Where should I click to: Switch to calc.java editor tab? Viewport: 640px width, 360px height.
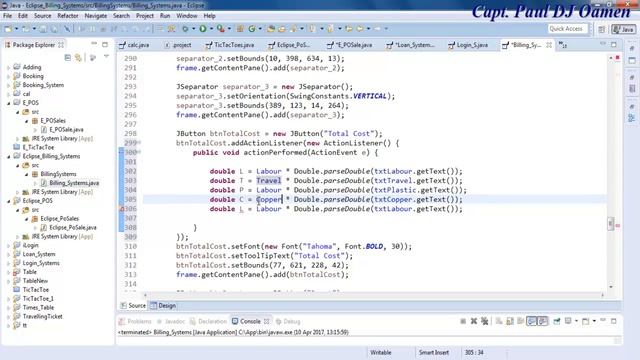click(x=135, y=45)
